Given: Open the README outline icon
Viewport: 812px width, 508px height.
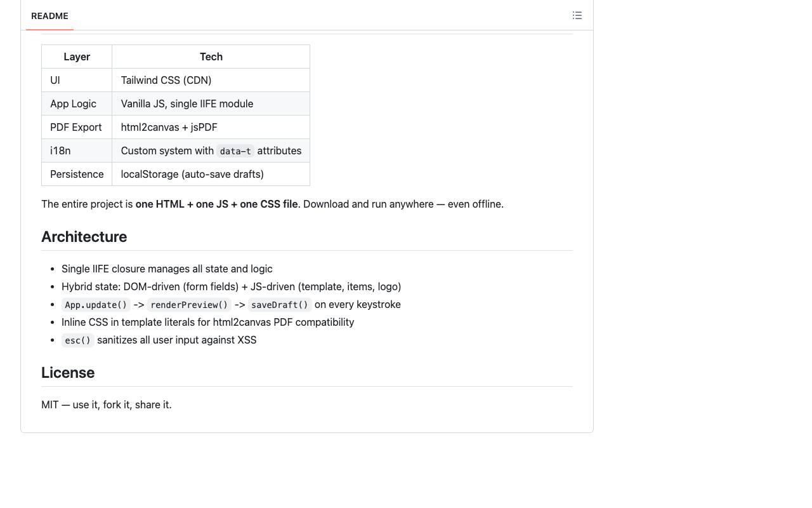Looking at the screenshot, I should pos(577,15).
